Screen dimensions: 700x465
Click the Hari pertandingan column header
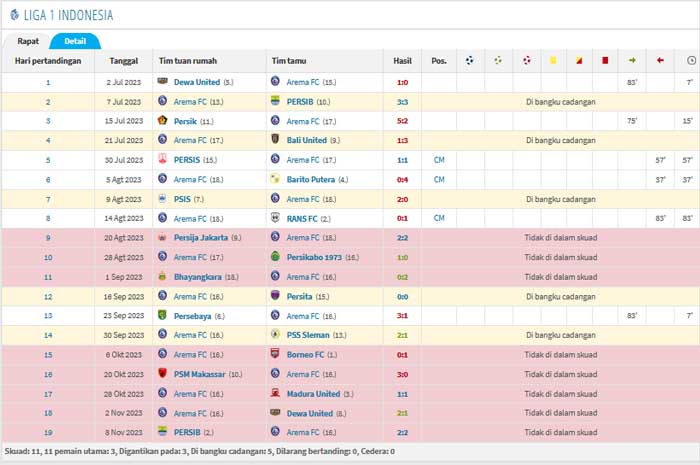[48, 61]
